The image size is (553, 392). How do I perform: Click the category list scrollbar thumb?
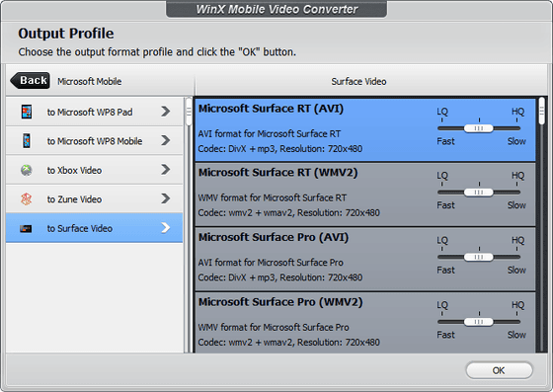click(189, 112)
